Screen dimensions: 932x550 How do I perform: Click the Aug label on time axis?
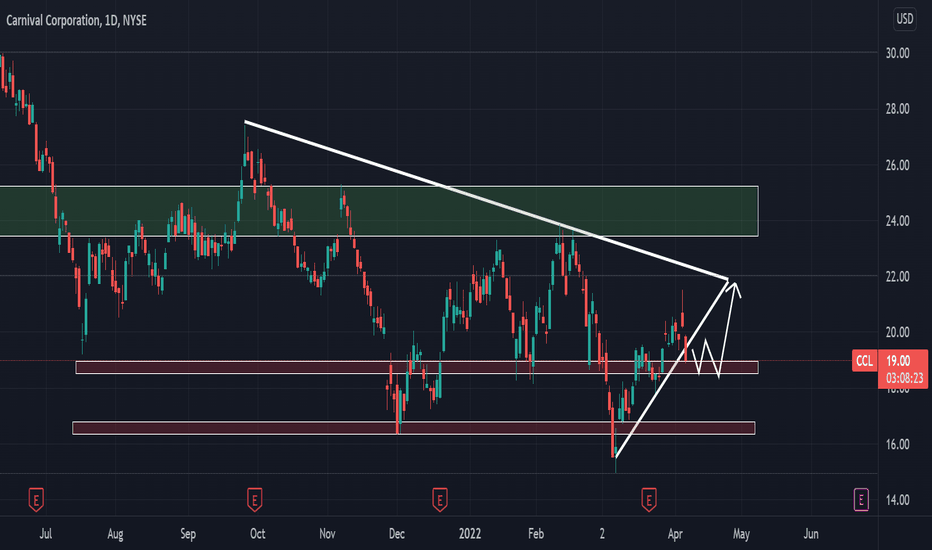[115, 533]
